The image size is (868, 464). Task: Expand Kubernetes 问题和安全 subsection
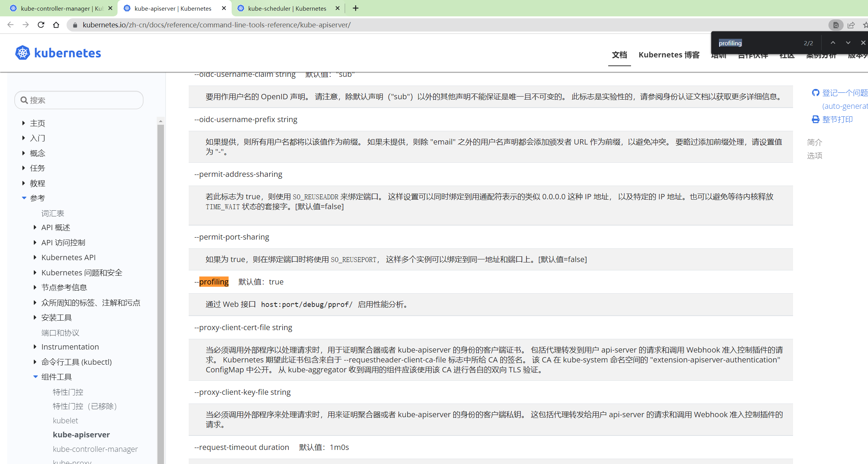point(35,272)
